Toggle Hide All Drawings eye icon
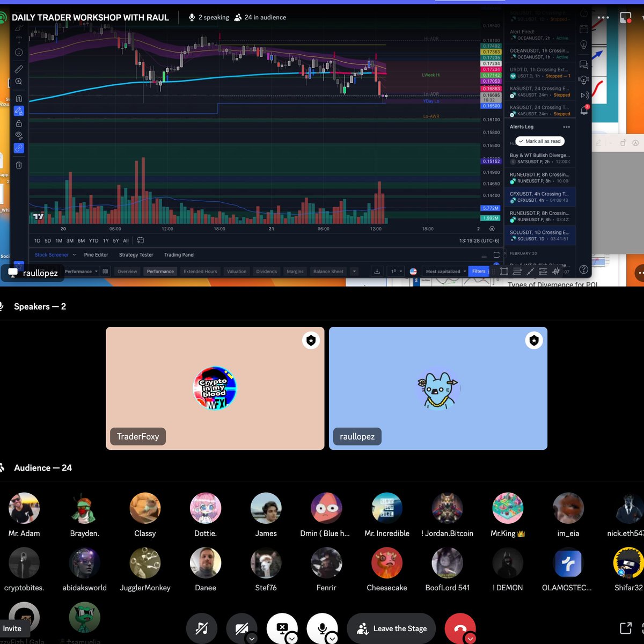The width and height of the screenshot is (644, 644). 19,135
